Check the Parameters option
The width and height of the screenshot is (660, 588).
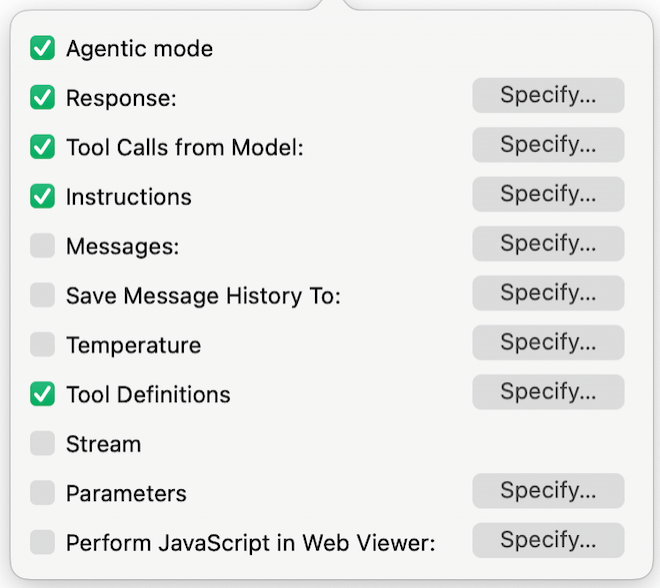point(42,492)
